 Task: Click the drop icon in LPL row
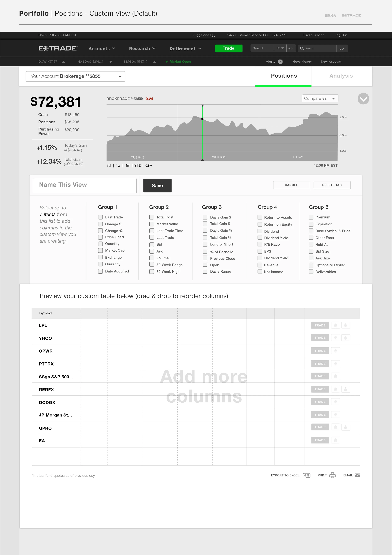pos(346,325)
